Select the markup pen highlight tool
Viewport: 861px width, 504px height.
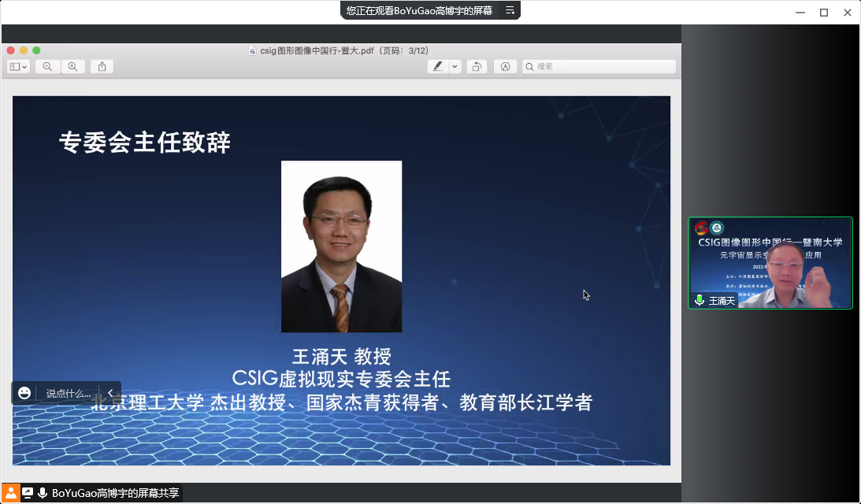pos(438,66)
